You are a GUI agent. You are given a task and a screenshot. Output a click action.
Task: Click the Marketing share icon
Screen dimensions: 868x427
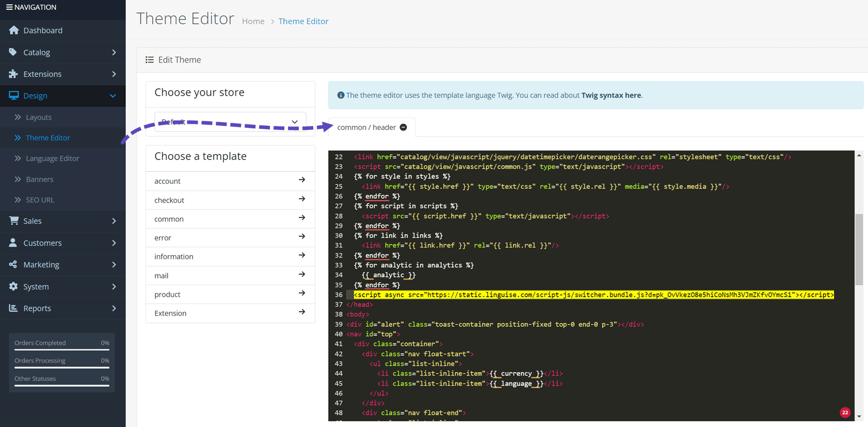pos(13,264)
